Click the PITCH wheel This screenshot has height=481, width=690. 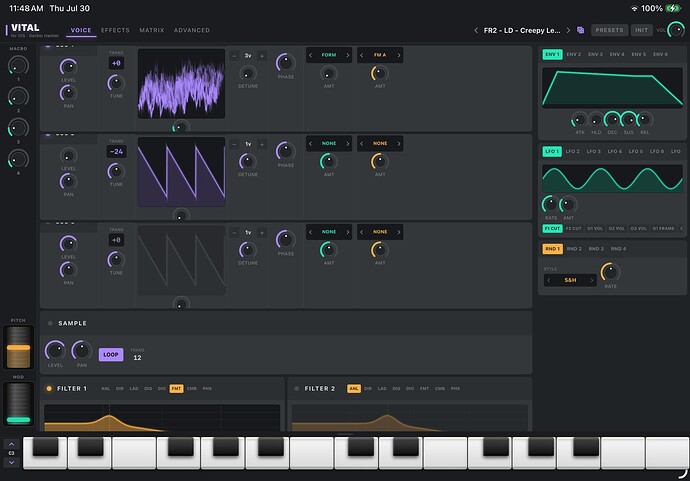pyautogui.click(x=18, y=347)
